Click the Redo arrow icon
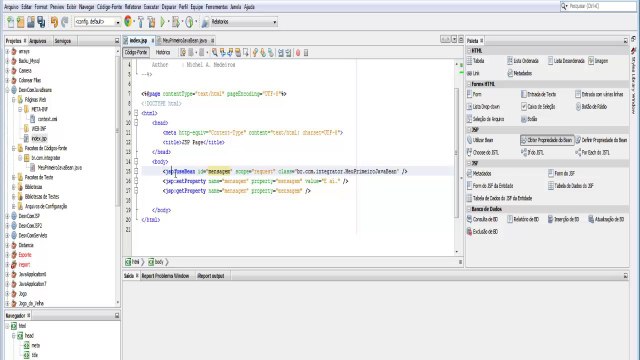The width and height of the screenshot is (640, 360). [x=65, y=22]
